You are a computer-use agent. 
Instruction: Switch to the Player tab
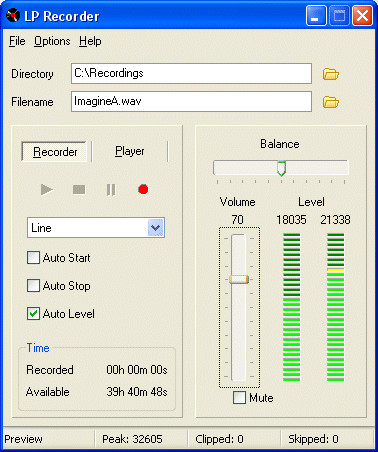[130, 151]
